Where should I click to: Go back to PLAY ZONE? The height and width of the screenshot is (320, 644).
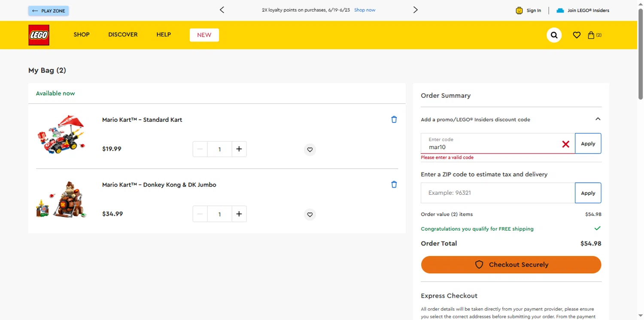click(49, 11)
